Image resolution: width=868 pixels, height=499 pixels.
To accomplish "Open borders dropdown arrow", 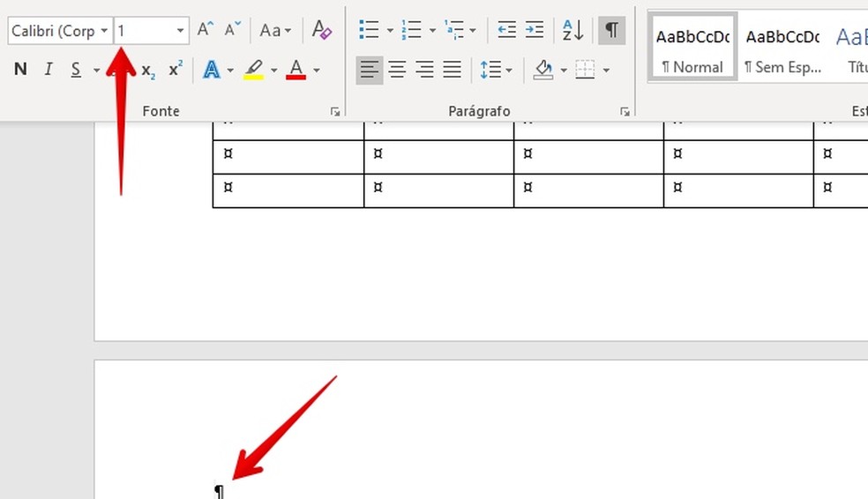I will (606, 71).
